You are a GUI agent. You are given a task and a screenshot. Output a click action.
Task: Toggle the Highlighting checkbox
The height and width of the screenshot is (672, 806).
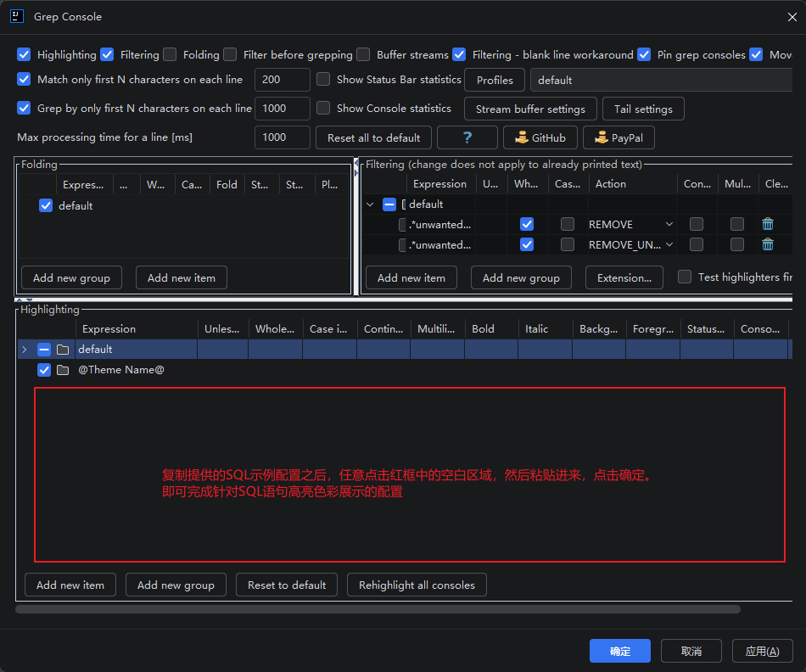click(24, 54)
